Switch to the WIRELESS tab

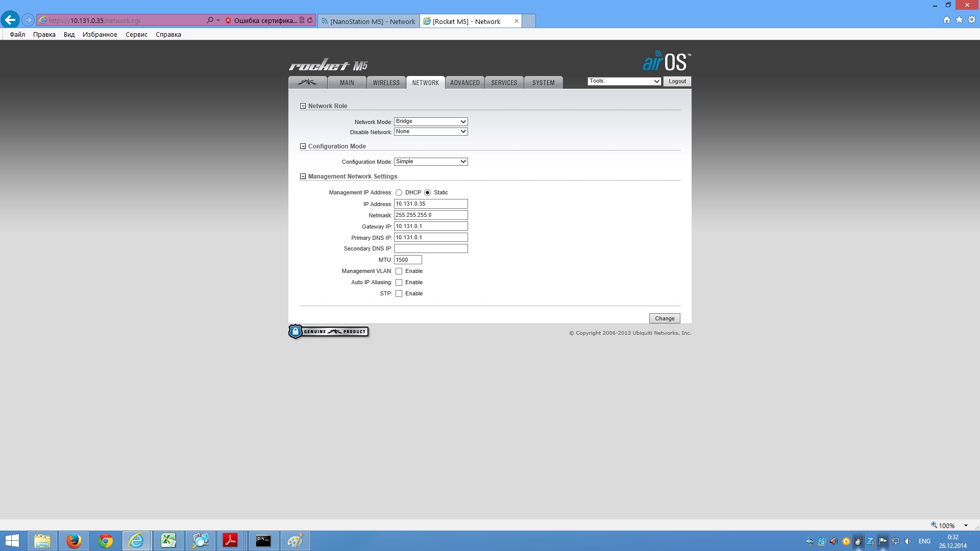point(386,83)
